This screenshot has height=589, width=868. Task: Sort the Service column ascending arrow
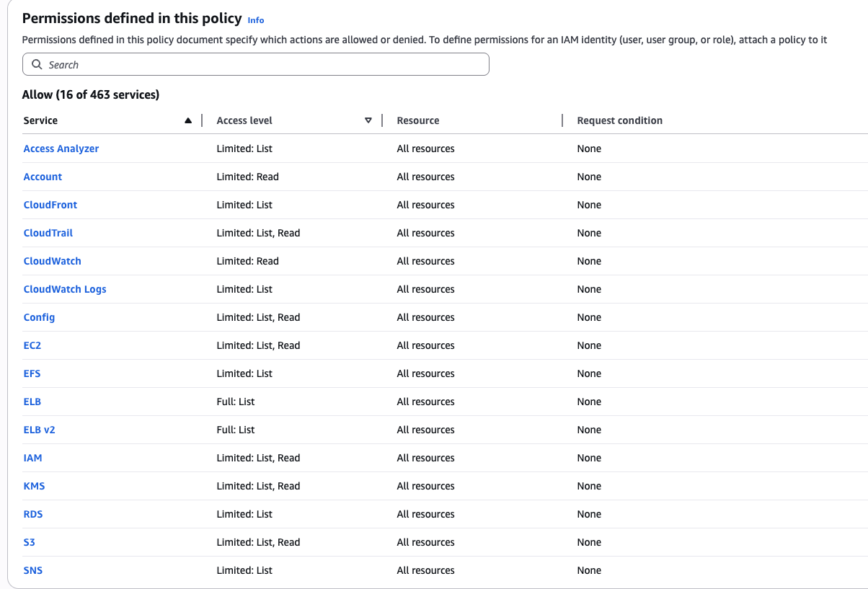pos(189,120)
